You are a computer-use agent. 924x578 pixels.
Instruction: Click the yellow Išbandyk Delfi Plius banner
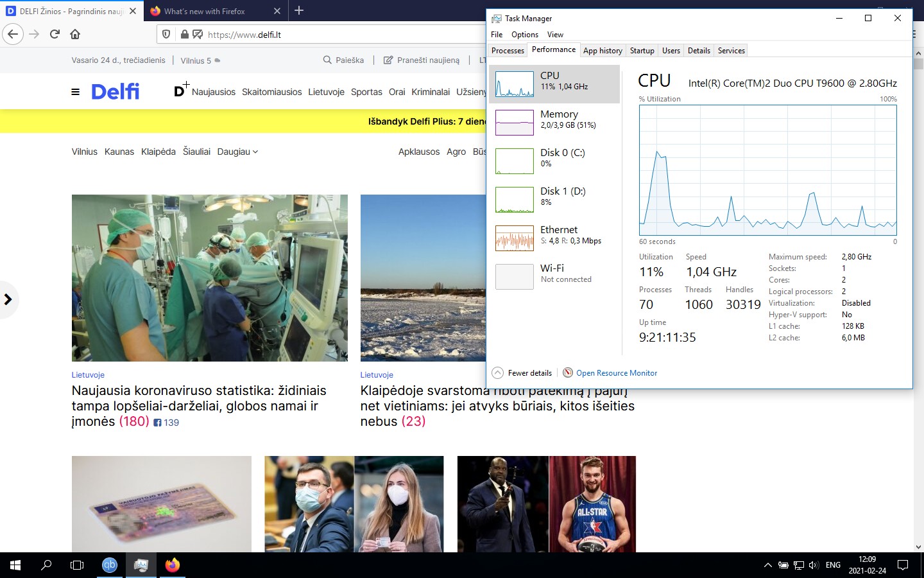tap(243, 121)
